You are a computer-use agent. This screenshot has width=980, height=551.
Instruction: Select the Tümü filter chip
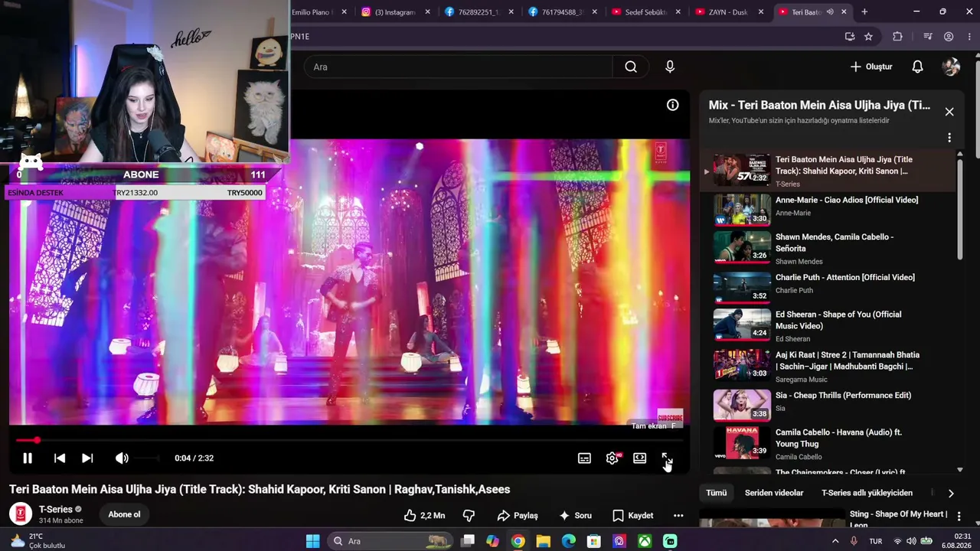tap(717, 494)
